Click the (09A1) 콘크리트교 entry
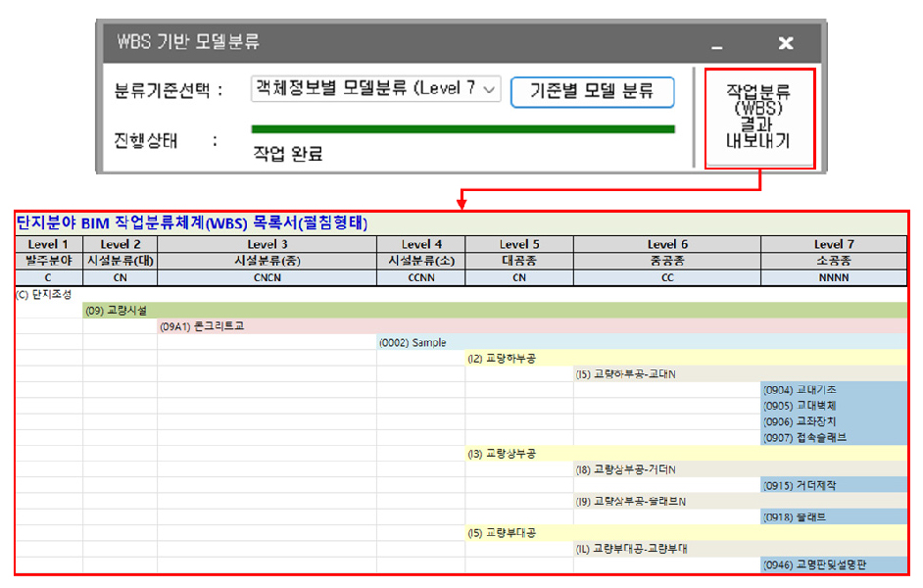Image resolution: width=923 pixels, height=588 pixels. click(205, 326)
